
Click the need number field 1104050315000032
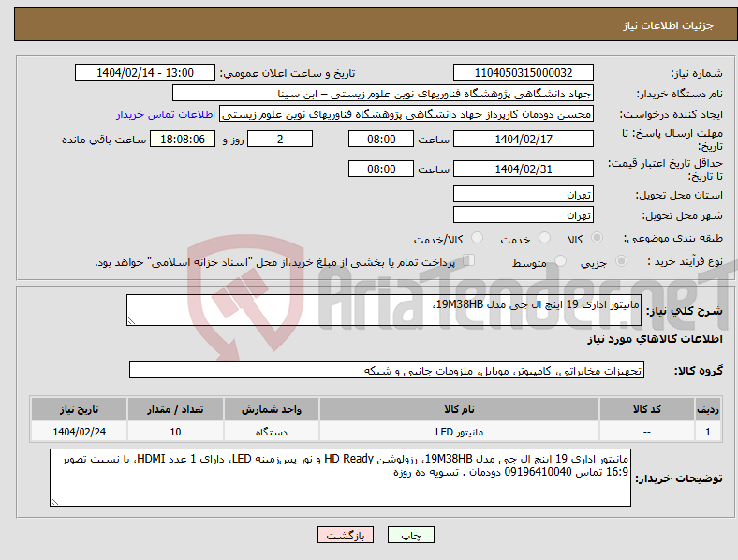[x=523, y=72]
